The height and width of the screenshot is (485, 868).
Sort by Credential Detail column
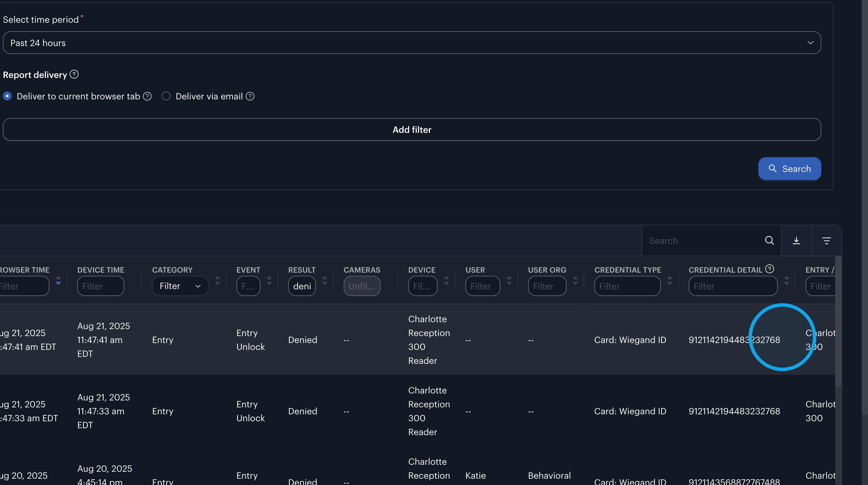[786, 281]
